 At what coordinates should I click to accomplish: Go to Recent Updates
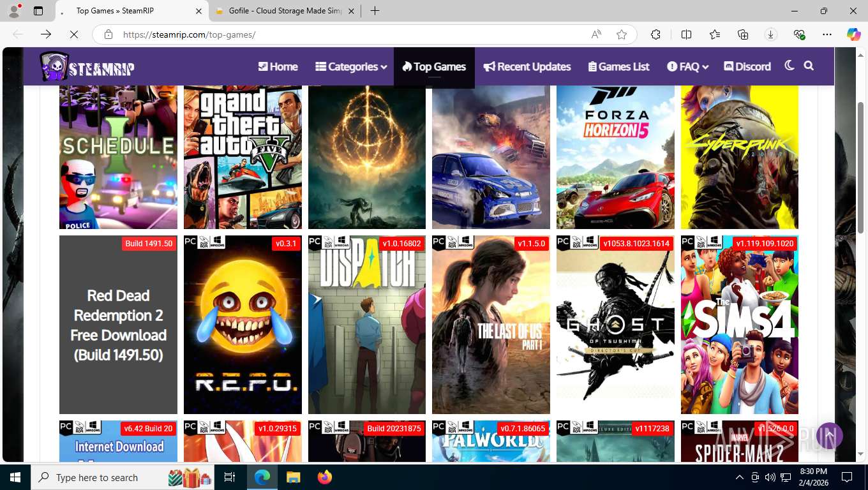pos(527,66)
